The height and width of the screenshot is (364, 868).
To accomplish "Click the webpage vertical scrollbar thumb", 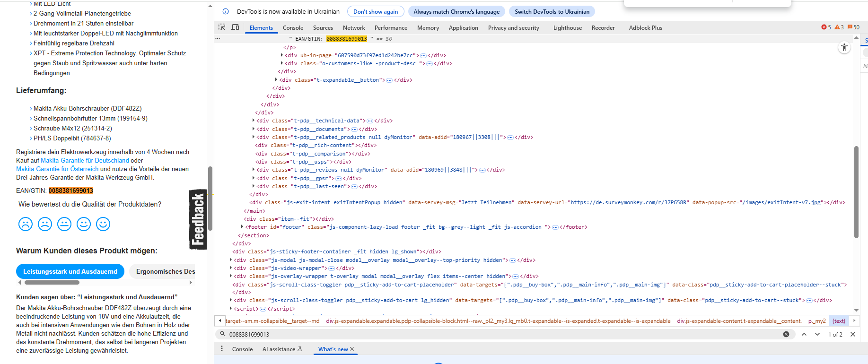I will (x=210, y=198).
